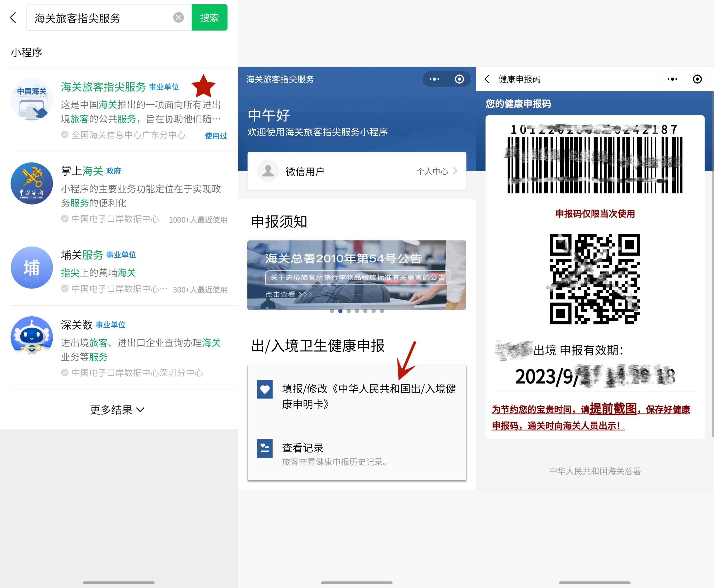
Task: Click the 小程序 section heading
Action: 26,52
